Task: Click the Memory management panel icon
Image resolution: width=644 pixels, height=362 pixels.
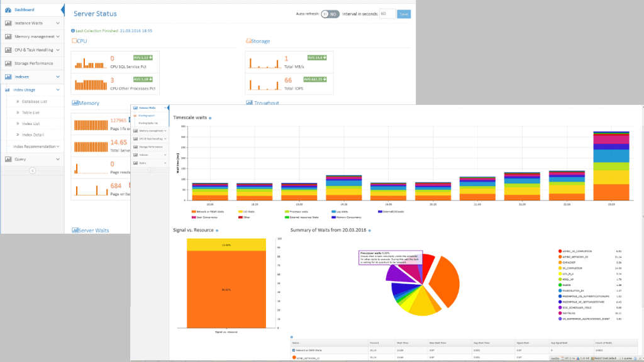Action: tap(8, 35)
